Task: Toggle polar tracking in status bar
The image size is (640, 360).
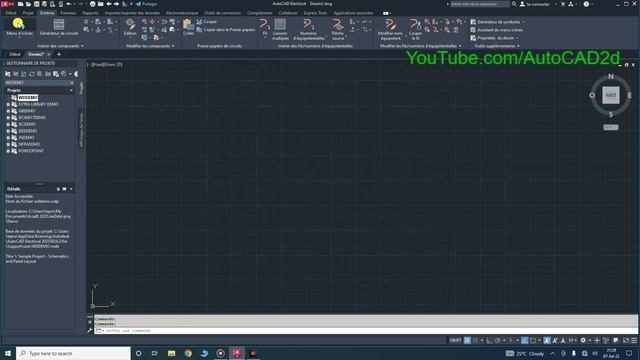Action: click(x=498, y=340)
